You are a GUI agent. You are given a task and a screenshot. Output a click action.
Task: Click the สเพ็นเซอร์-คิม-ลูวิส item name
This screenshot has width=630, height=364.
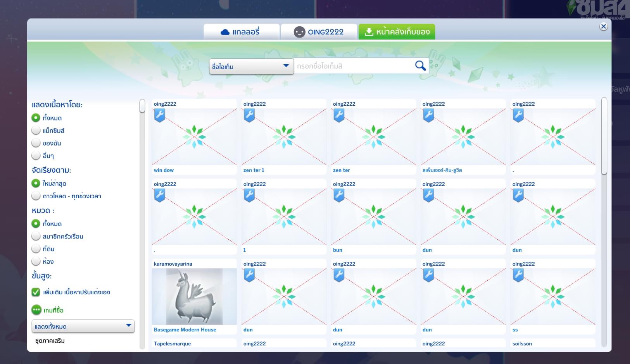coord(442,170)
